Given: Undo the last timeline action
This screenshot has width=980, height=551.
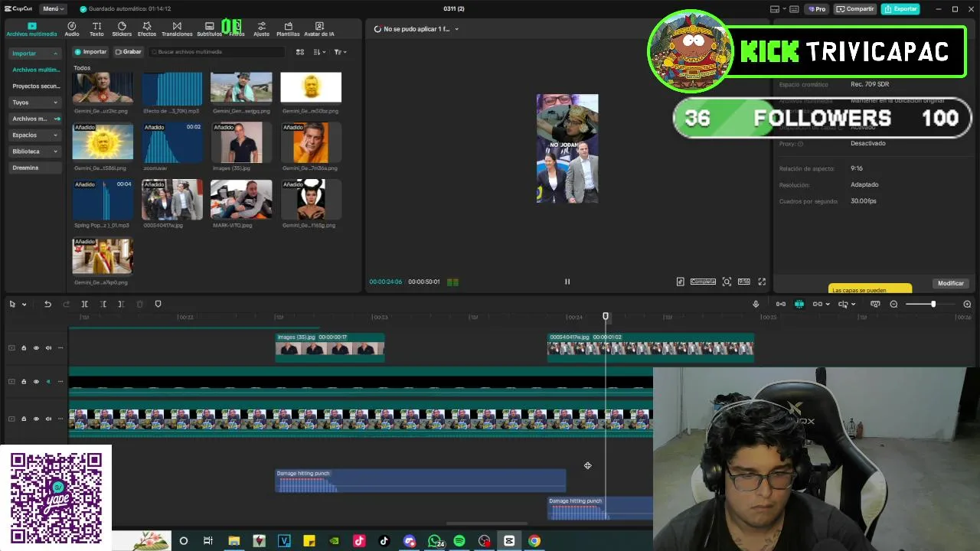Looking at the screenshot, I should click(x=47, y=305).
